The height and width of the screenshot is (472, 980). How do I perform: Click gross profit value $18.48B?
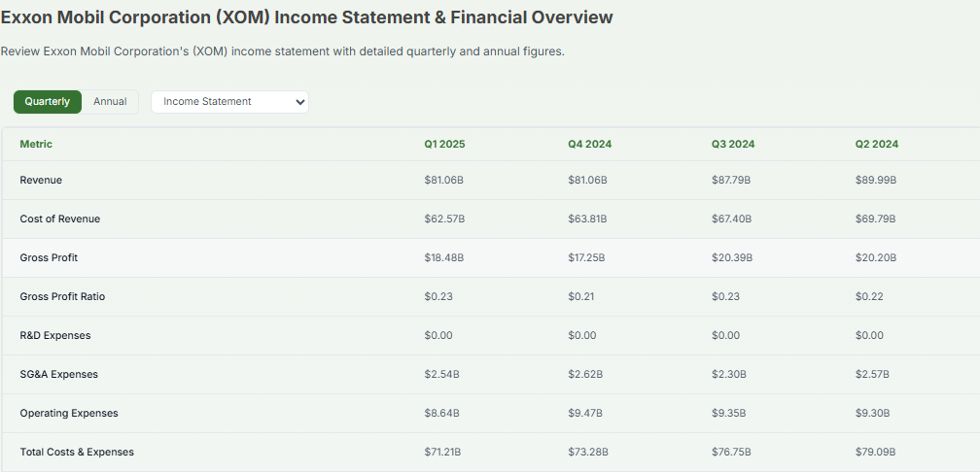pyautogui.click(x=443, y=257)
